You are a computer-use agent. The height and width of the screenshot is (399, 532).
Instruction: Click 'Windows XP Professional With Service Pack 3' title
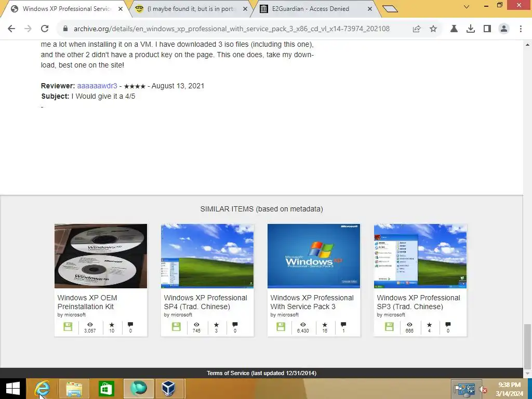(312, 302)
